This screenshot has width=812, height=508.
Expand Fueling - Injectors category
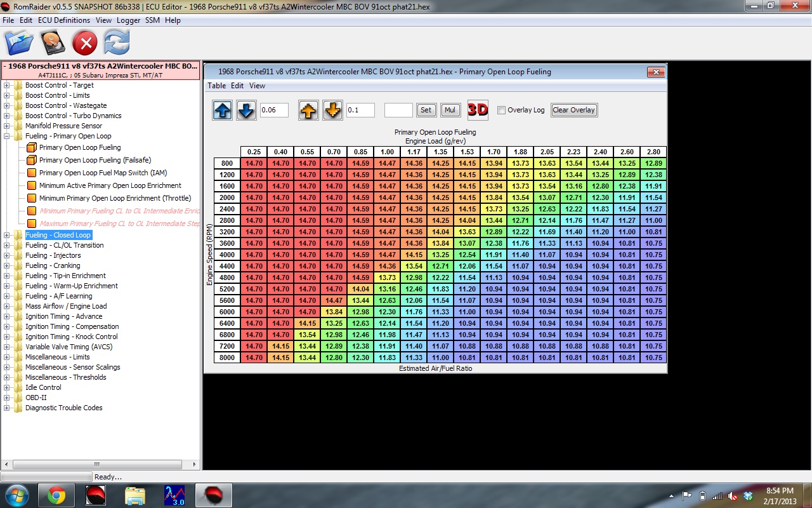7,255
